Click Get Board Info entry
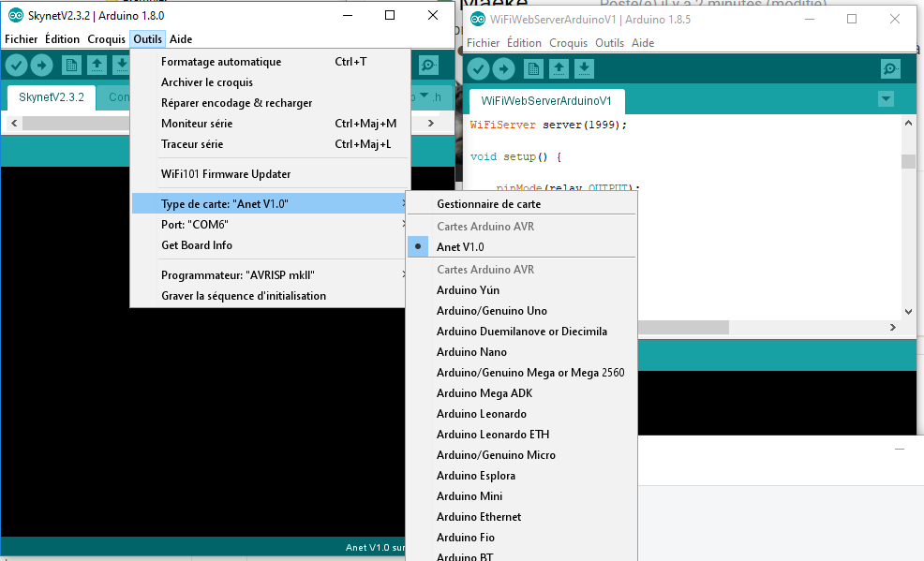Viewport: 924px width, 561px height. pos(270,244)
